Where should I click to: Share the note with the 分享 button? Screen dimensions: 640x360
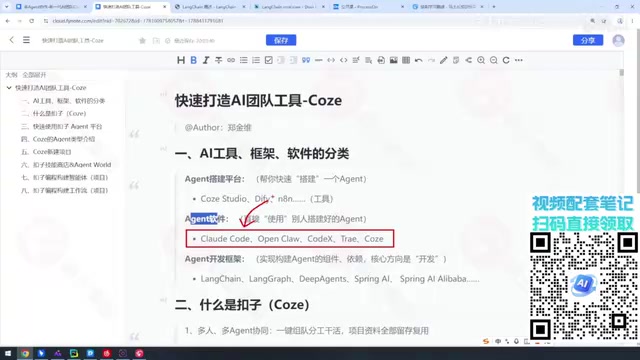click(x=588, y=40)
